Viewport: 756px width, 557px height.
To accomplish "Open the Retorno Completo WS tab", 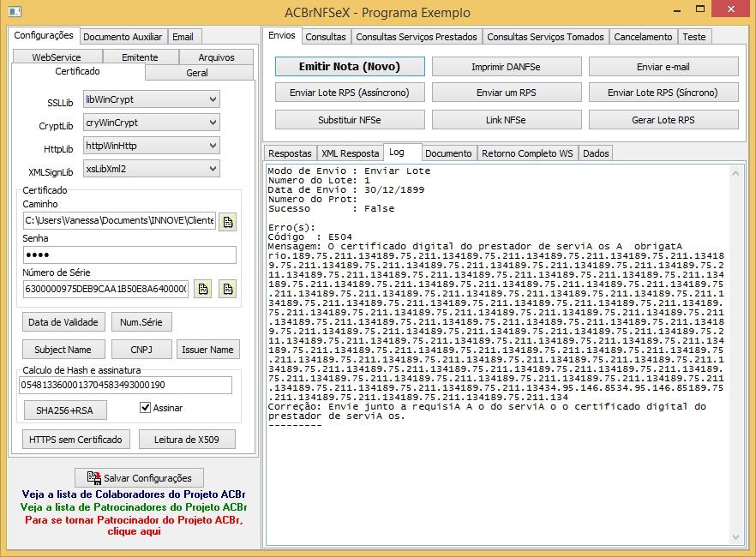I will coord(527,153).
